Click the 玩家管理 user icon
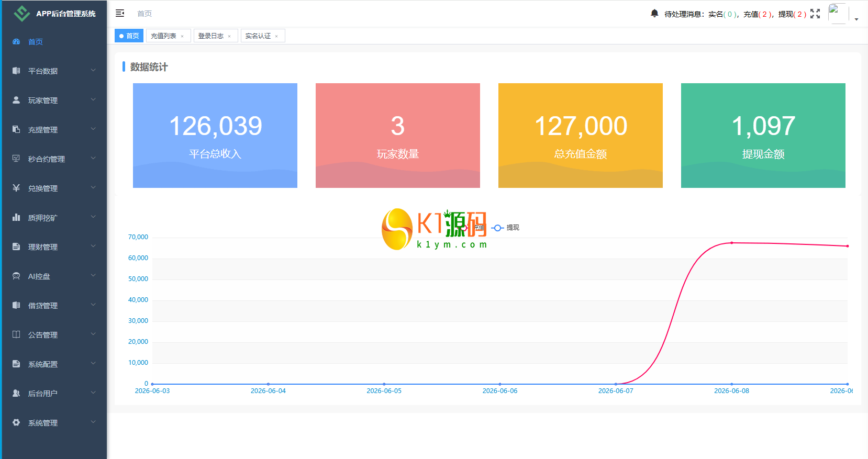The height and width of the screenshot is (459, 868). (16, 100)
